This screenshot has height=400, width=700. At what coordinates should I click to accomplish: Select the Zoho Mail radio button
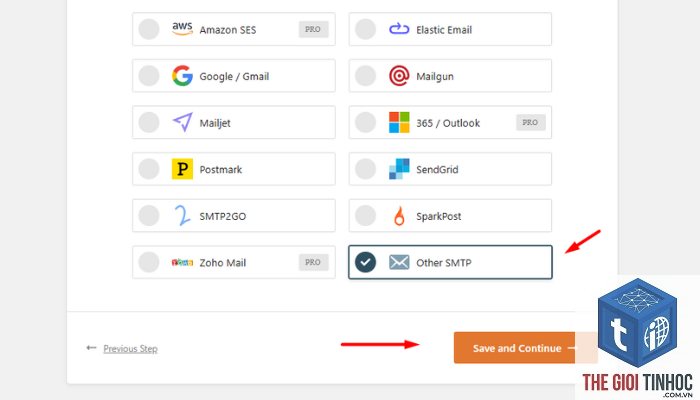coord(149,262)
